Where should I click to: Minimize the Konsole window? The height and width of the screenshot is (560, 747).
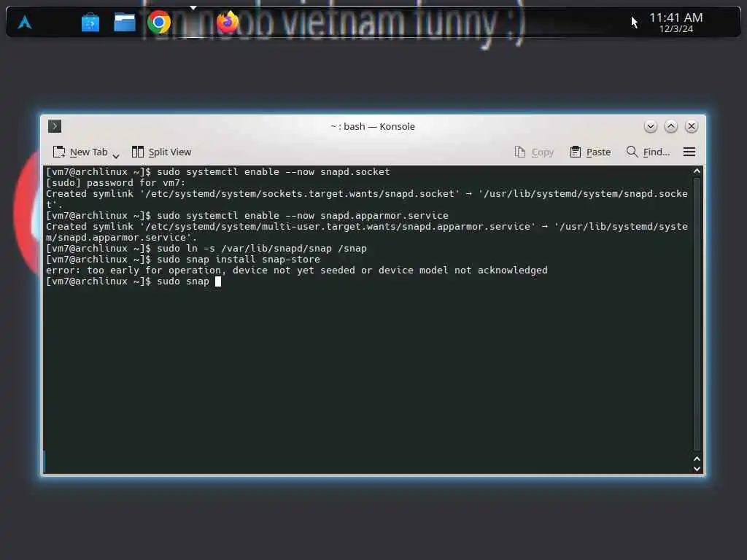tap(650, 126)
